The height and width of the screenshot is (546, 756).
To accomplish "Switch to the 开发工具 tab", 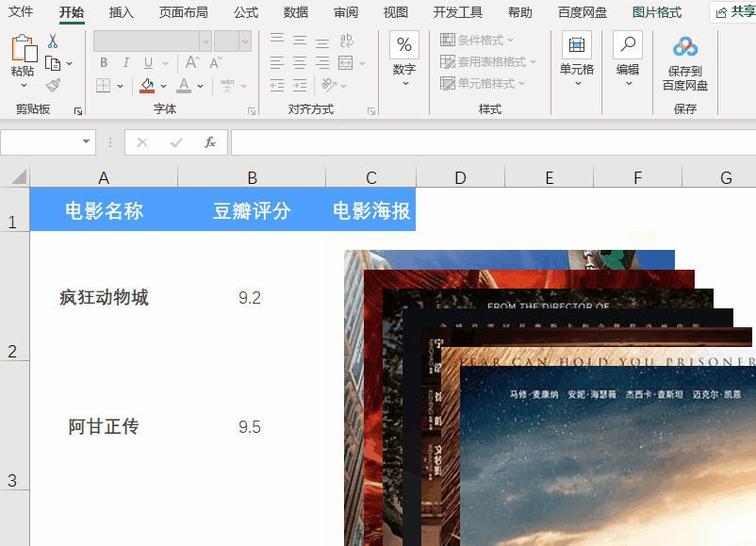I will 458,12.
